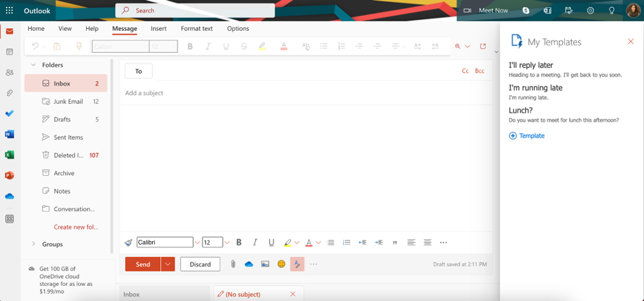Discard the current draft
This screenshot has height=301, width=644.
click(x=200, y=264)
